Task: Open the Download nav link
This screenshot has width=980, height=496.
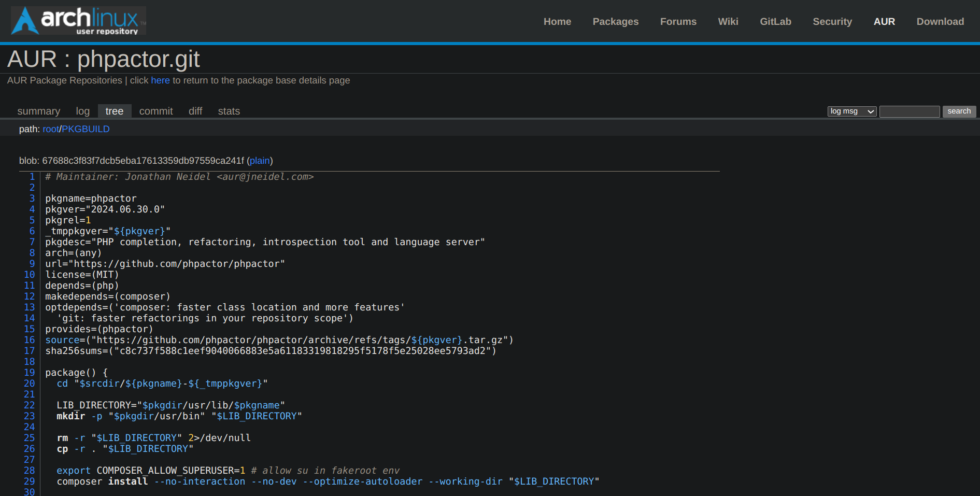Action: (x=940, y=22)
